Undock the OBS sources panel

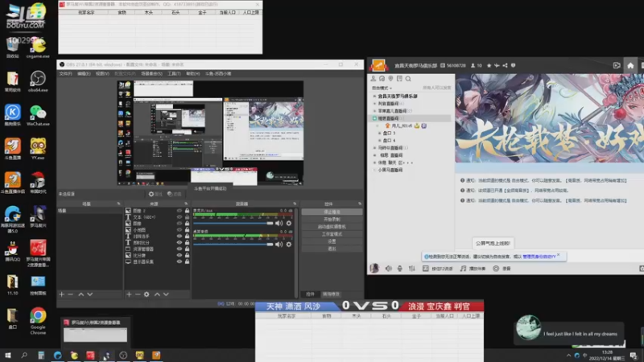(186, 204)
